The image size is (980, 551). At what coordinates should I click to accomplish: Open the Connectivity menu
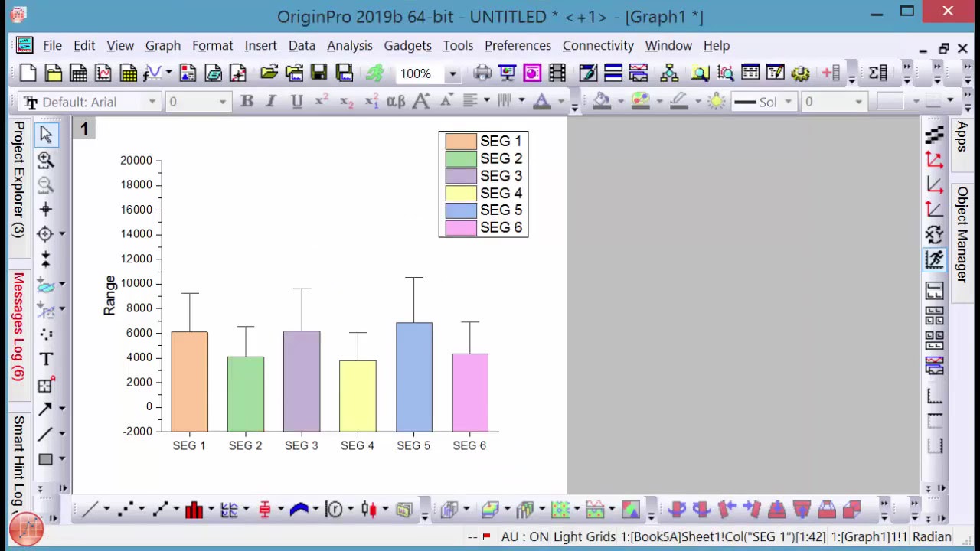tap(598, 46)
